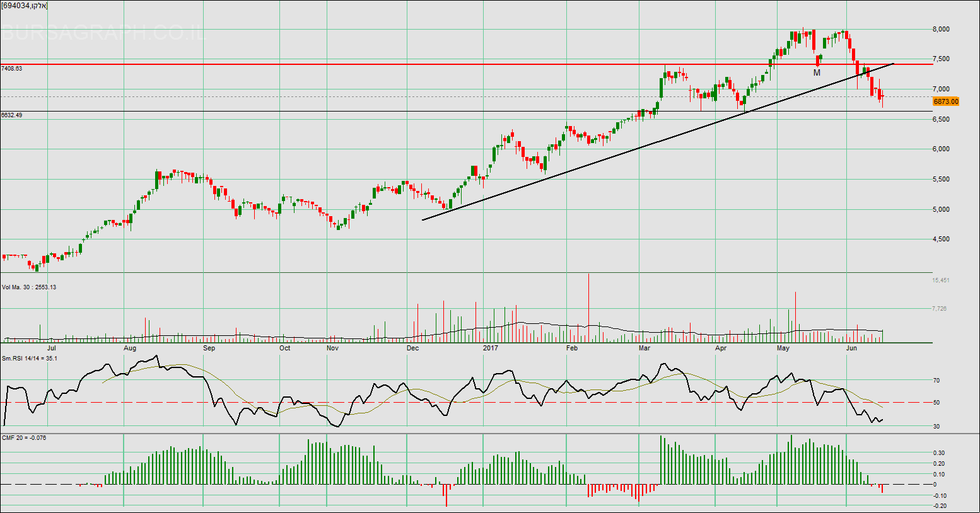Click the Mar label on the time axis

click(645, 348)
